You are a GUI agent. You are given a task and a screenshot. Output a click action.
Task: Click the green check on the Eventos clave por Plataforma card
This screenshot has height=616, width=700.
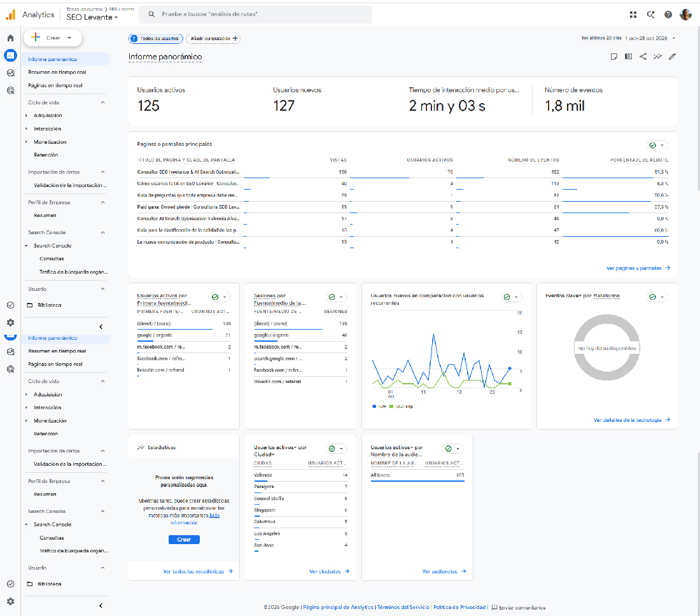653,297
